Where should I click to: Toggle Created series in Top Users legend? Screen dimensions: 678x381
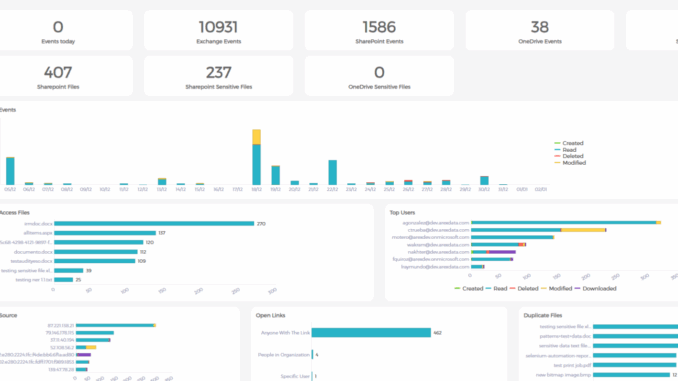click(469, 288)
